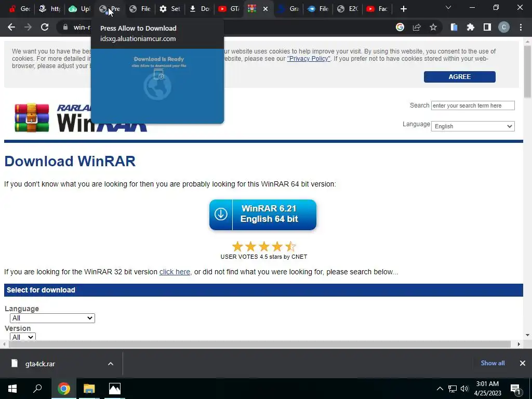532x399 pixels.
Task: Open network status tray icon
Action: click(453, 389)
